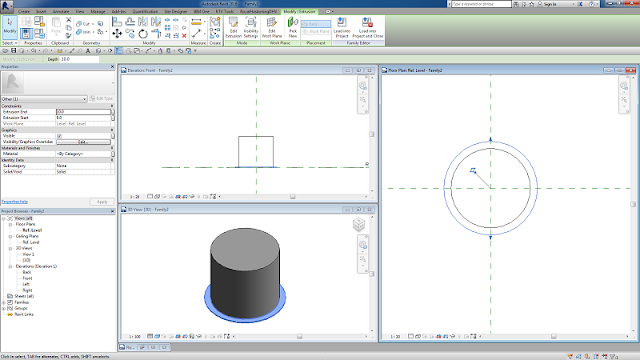Open the View ribbon tab

point(80,12)
